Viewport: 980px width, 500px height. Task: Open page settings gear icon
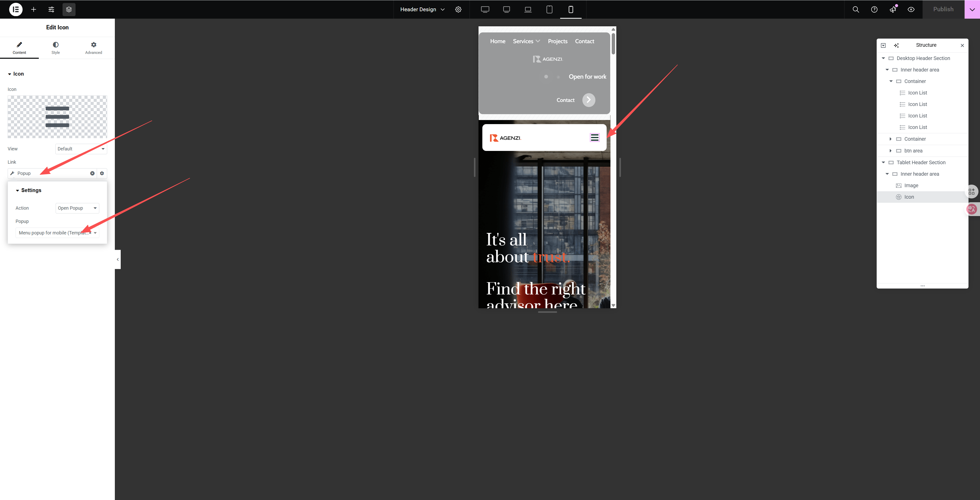click(x=458, y=9)
